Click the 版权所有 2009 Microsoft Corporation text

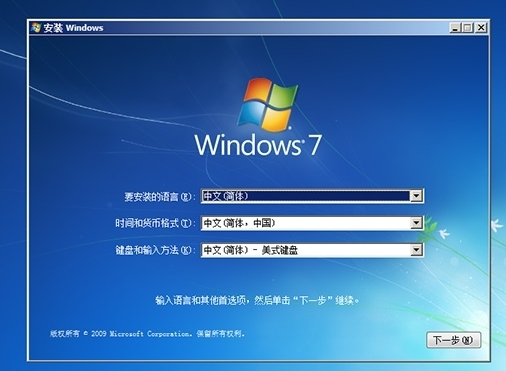tap(147, 333)
